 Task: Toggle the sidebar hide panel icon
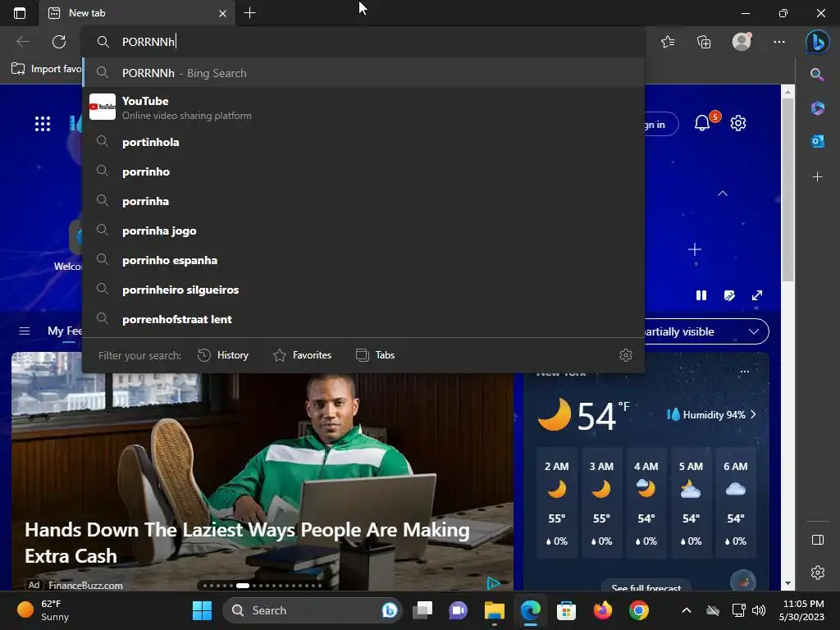pos(818,540)
